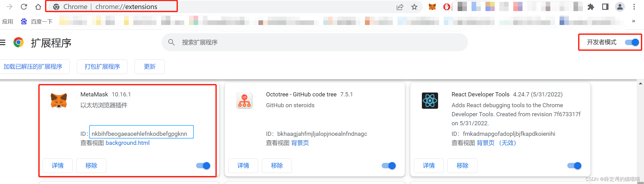The image size is (644, 184).
Task: Click the 更新 button
Action: [150, 67]
